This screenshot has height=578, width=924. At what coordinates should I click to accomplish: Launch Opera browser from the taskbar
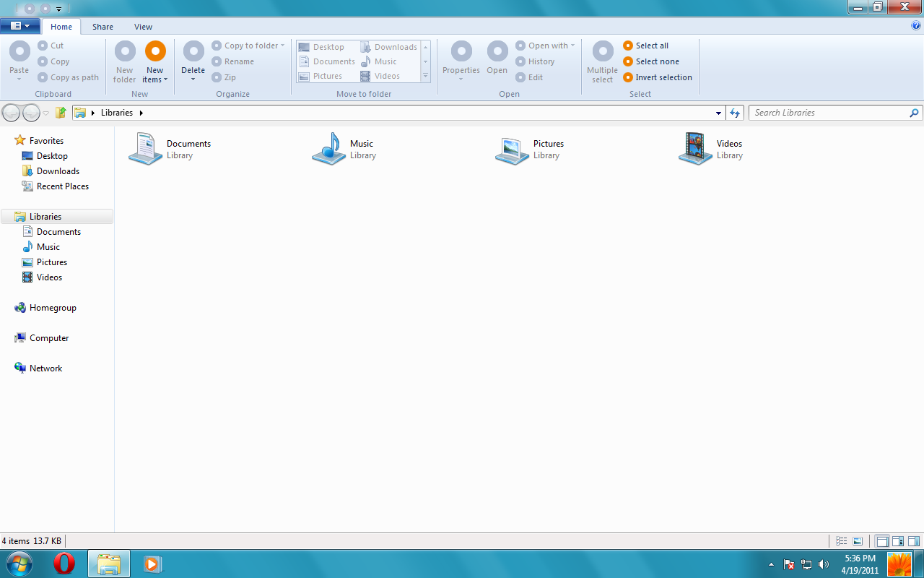[x=64, y=564]
